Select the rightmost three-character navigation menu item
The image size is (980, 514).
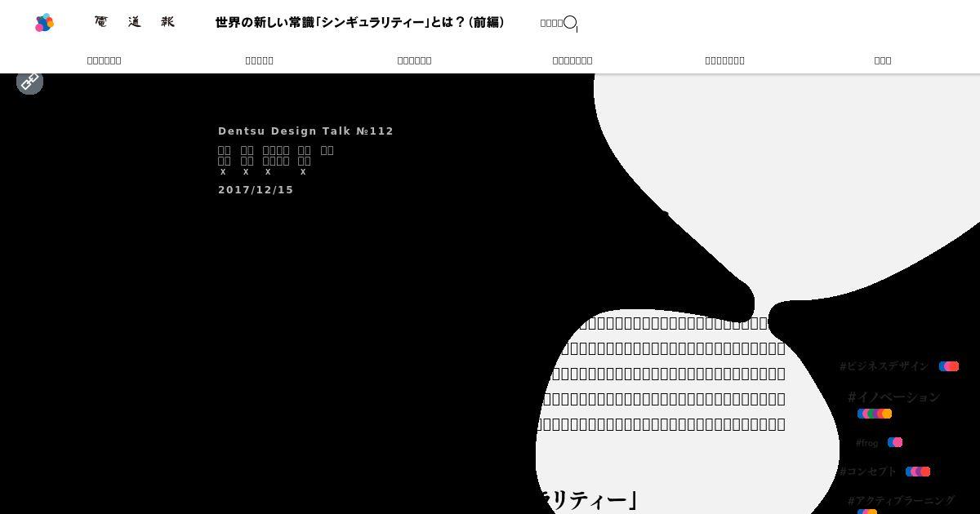point(883,60)
